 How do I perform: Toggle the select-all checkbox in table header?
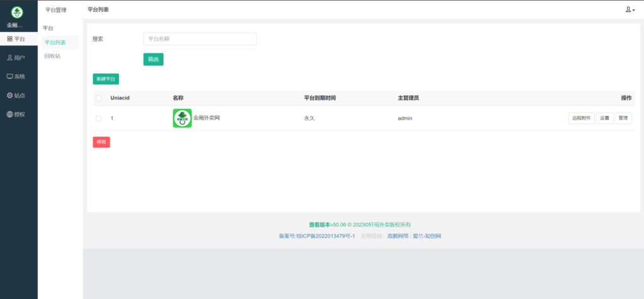(x=98, y=98)
